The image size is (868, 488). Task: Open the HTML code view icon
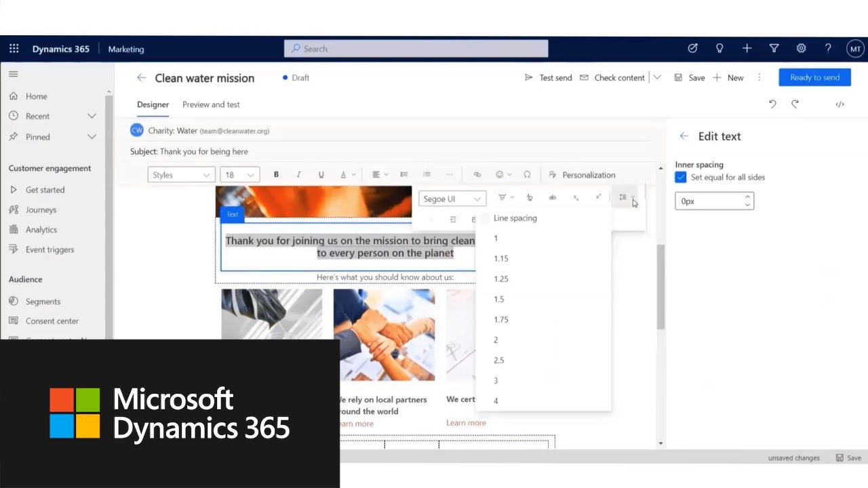(840, 104)
